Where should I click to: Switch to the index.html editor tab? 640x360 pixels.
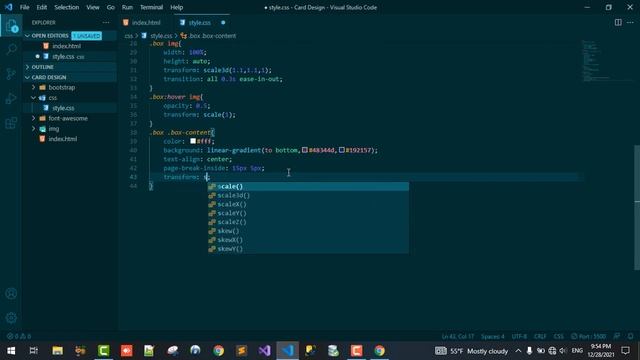click(x=146, y=22)
